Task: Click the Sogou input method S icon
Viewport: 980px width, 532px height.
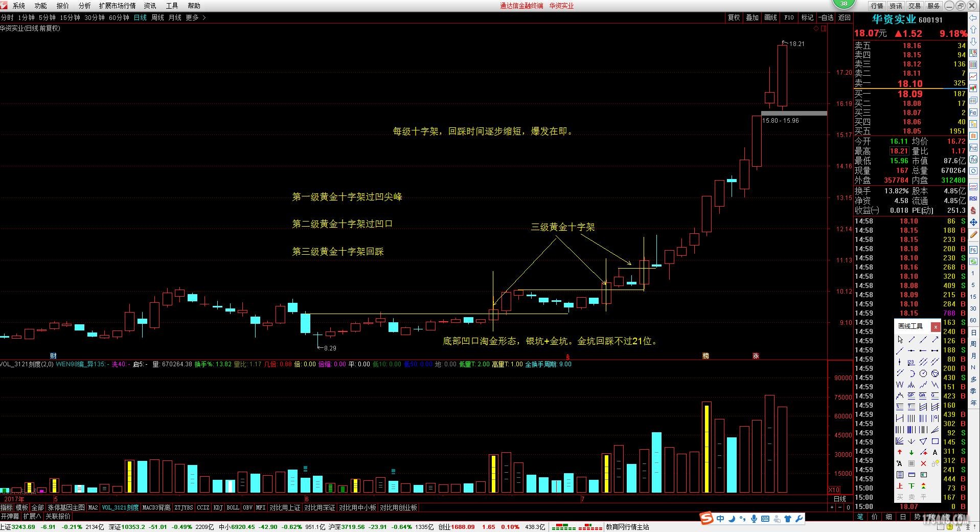Action: [706, 518]
